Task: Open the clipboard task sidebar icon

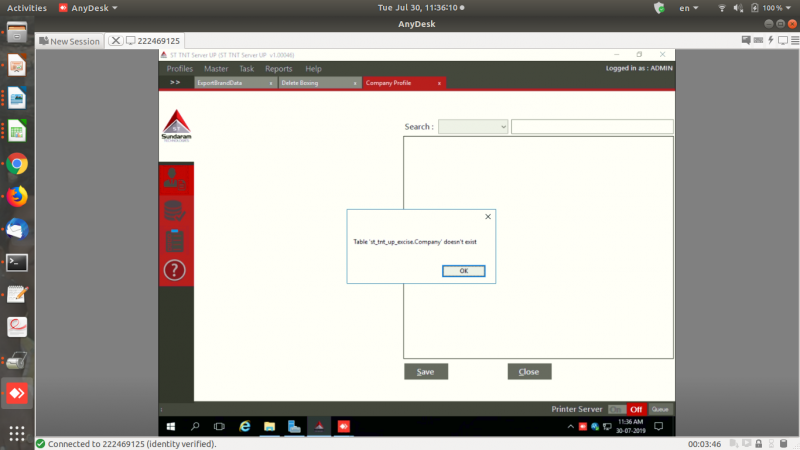Action: 174,240
